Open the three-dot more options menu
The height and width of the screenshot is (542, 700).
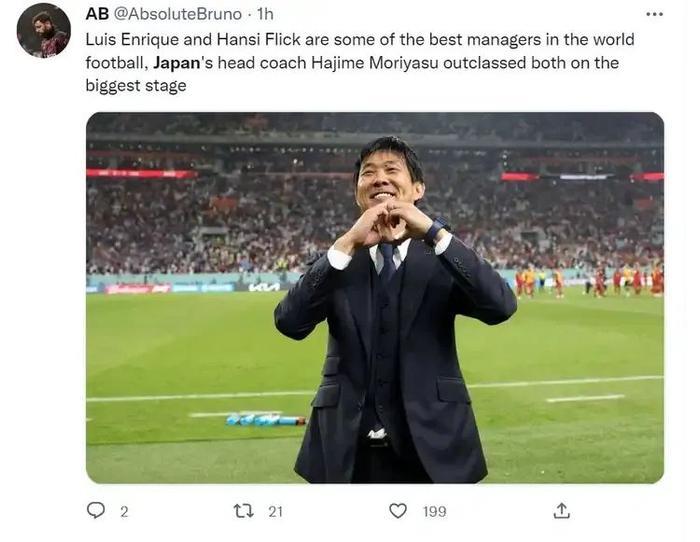654,14
